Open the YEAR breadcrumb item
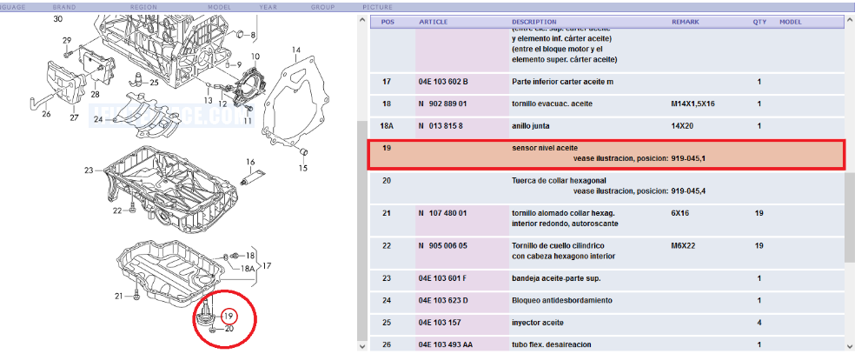 pos(268,7)
